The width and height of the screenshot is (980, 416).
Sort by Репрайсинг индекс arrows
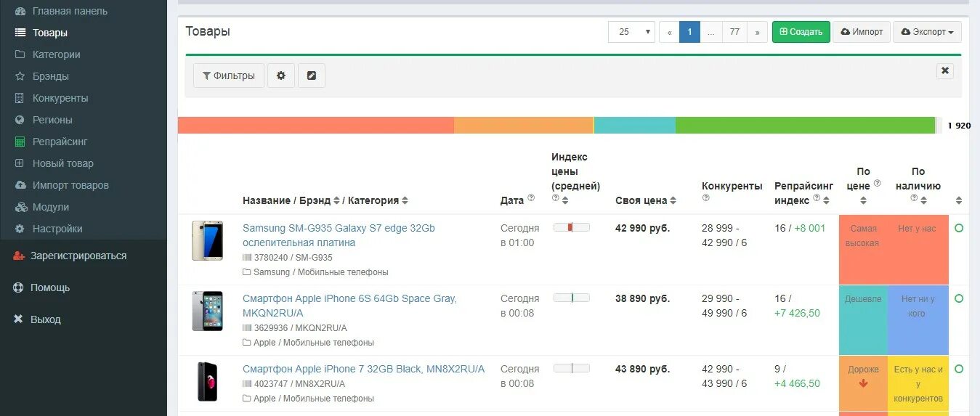(827, 200)
